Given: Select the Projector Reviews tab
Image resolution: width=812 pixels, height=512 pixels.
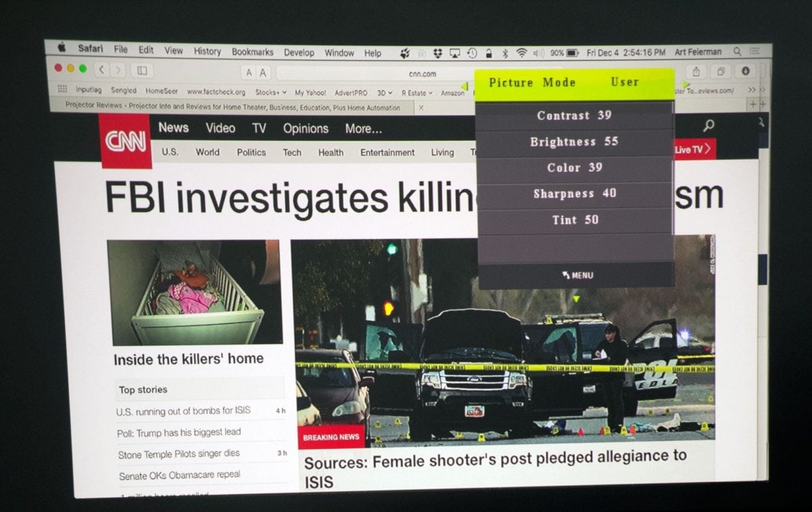Looking at the screenshot, I should pos(233,107).
